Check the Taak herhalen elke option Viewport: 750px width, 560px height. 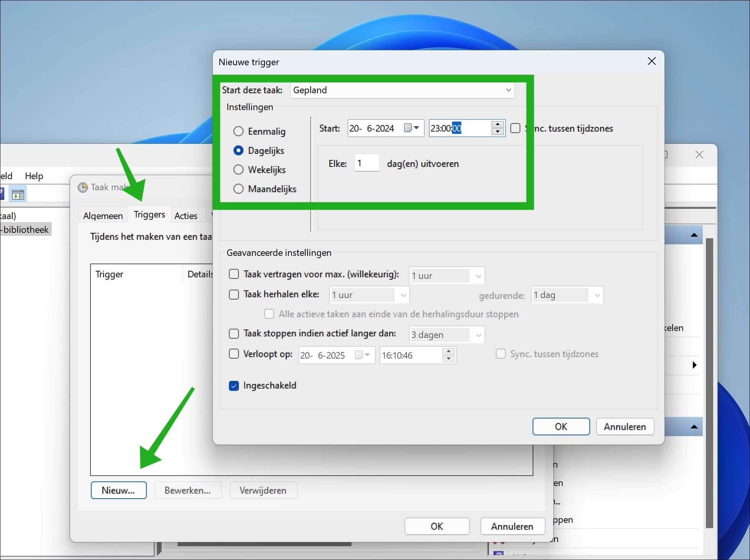[x=234, y=295]
